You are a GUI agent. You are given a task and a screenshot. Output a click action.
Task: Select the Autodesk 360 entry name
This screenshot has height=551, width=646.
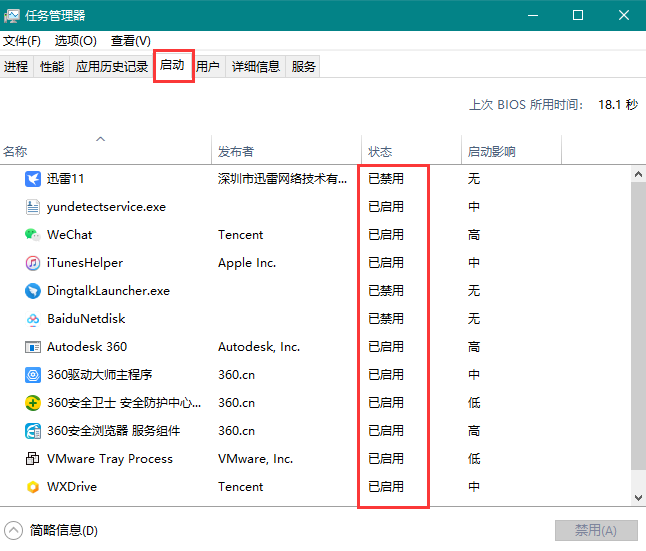coord(87,347)
